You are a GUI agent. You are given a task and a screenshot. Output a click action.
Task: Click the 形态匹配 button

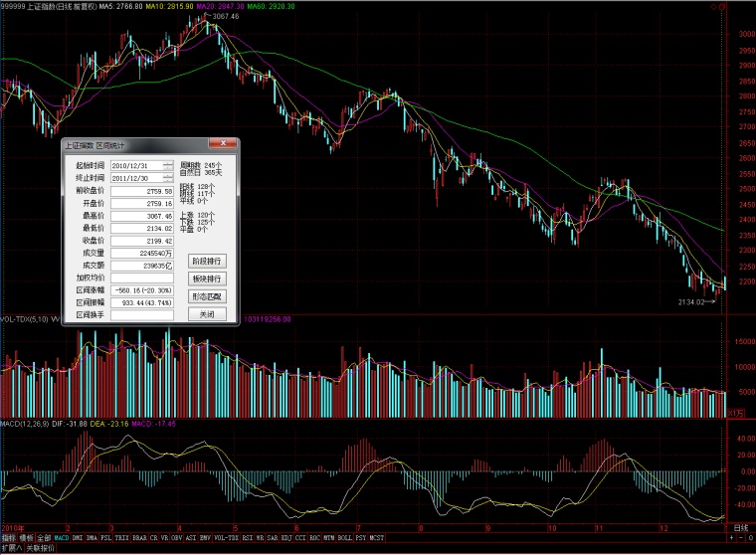click(x=207, y=296)
